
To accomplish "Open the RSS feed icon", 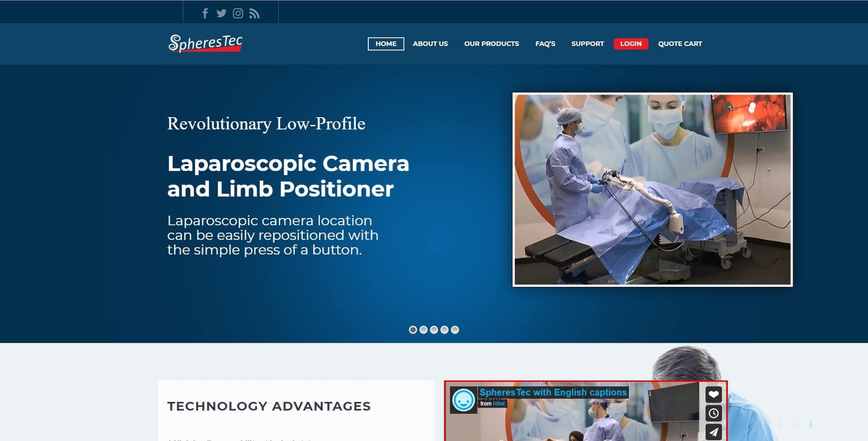I will 254,14.
